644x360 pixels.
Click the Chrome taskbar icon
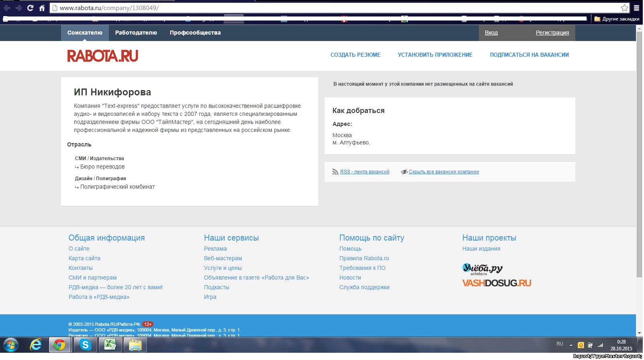click(x=59, y=345)
